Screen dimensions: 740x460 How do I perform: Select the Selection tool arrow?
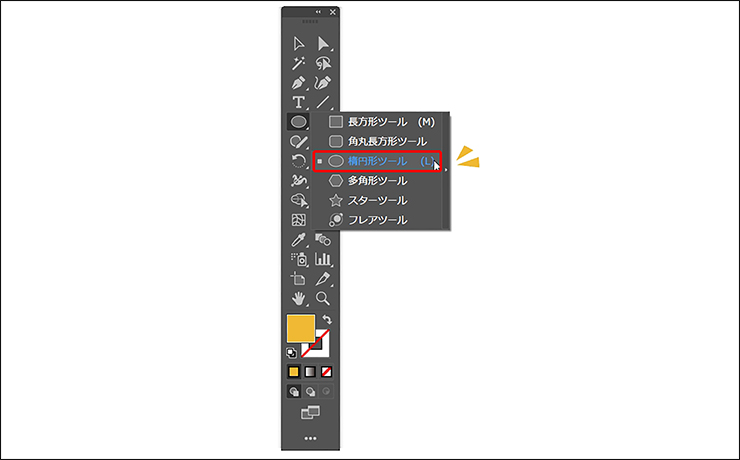pyautogui.click(x=298, y=44)
